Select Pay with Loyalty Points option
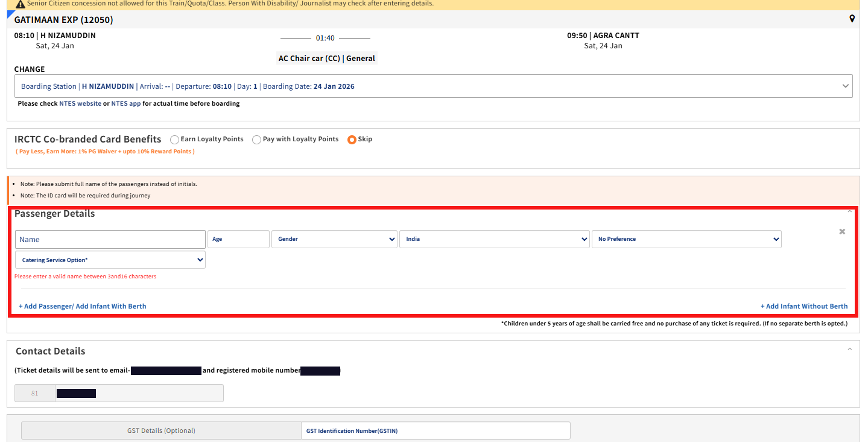 (x=257, y=139)
